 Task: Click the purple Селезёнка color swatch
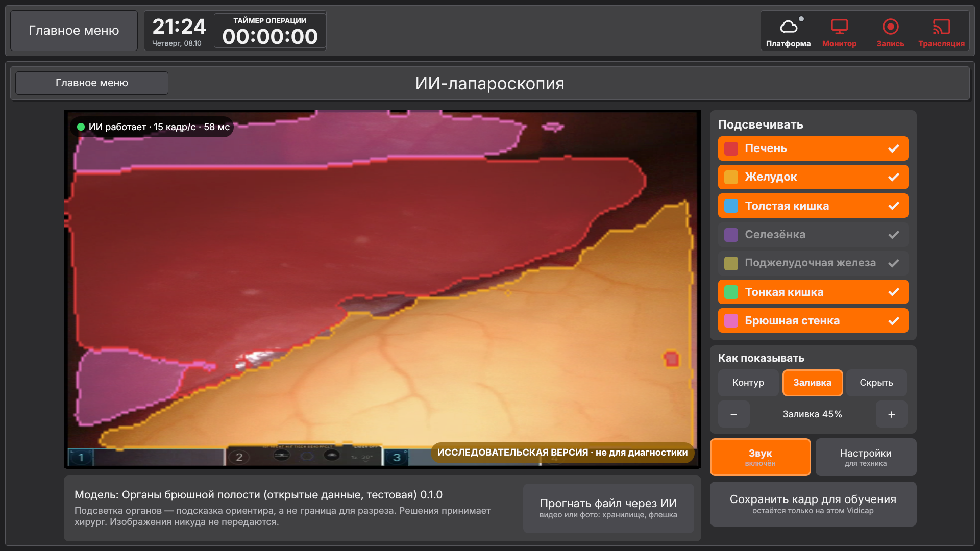coord(731,235)
